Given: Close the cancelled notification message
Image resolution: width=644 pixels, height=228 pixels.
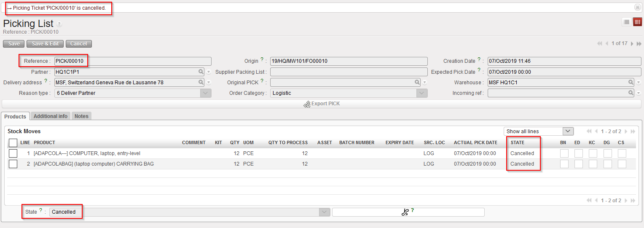Looking at the screenshot, I should 637,8.
